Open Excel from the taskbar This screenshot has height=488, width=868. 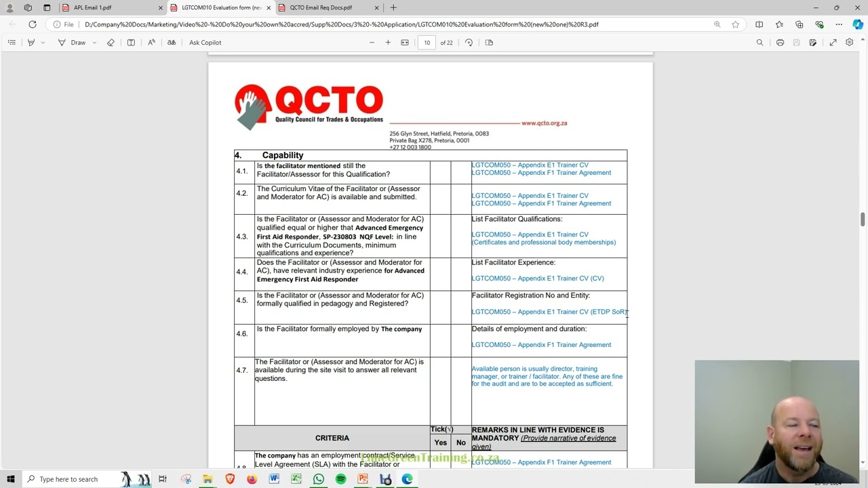[x=296, y=479]
